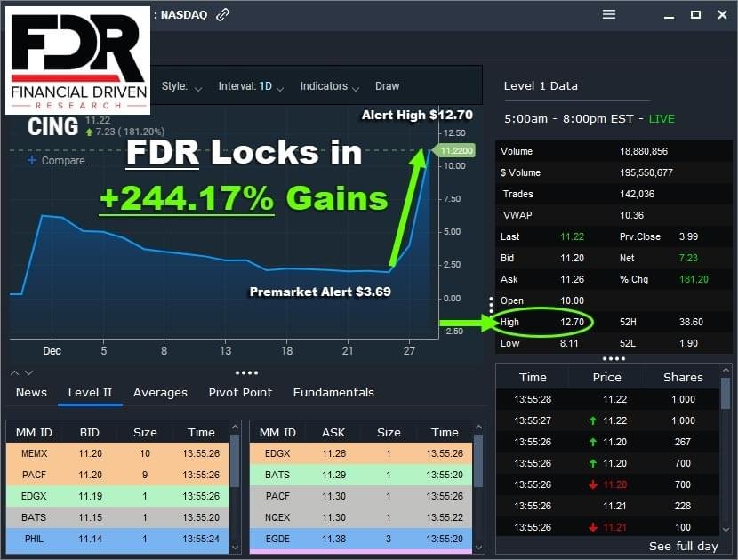Switch to the Level II tab
The height and width of the screenshot is (560, 738).
click(90, 393)
